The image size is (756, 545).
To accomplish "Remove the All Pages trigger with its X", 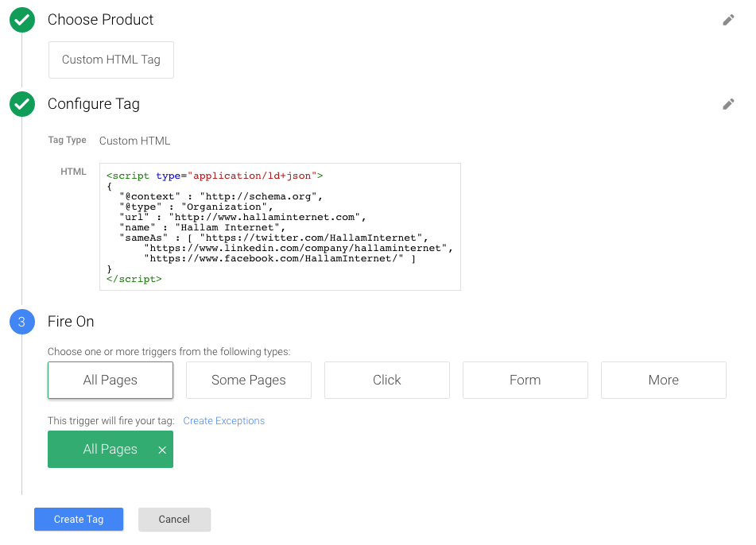I will 162,450.
